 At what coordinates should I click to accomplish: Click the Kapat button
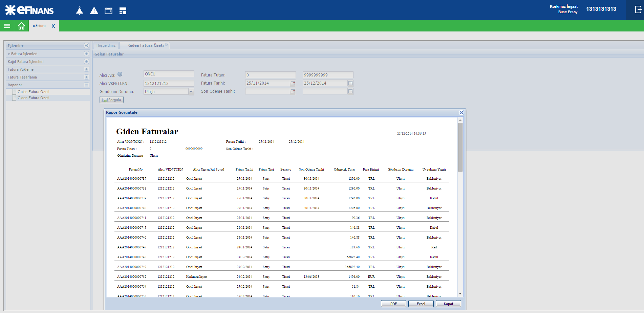click(x=449, y=304)
